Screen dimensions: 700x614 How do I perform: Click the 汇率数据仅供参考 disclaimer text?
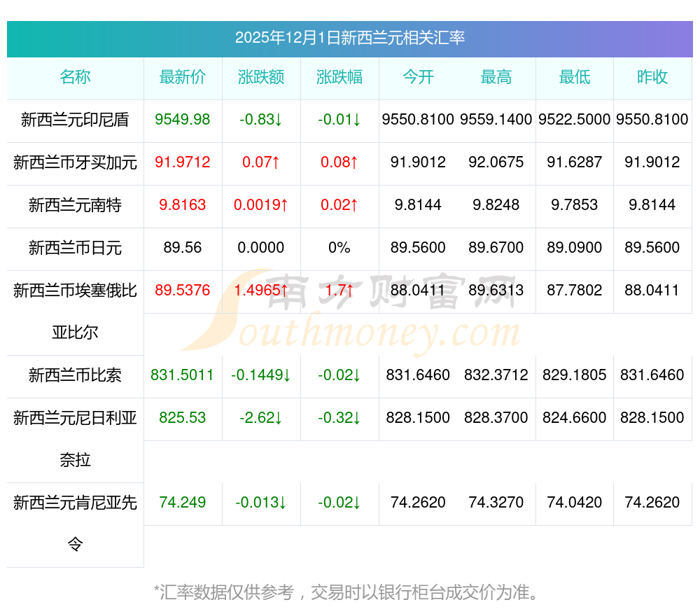(348, 592)
